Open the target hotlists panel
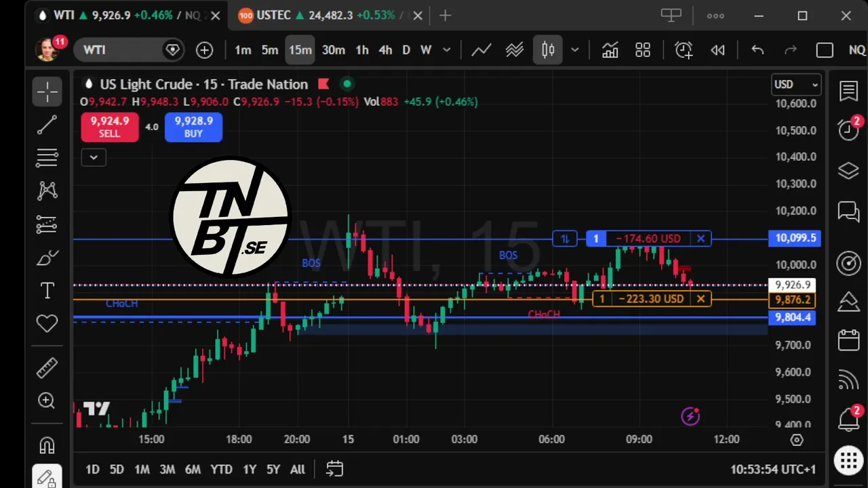The width and height of the screenshot is (868, 488). [848, 263]
